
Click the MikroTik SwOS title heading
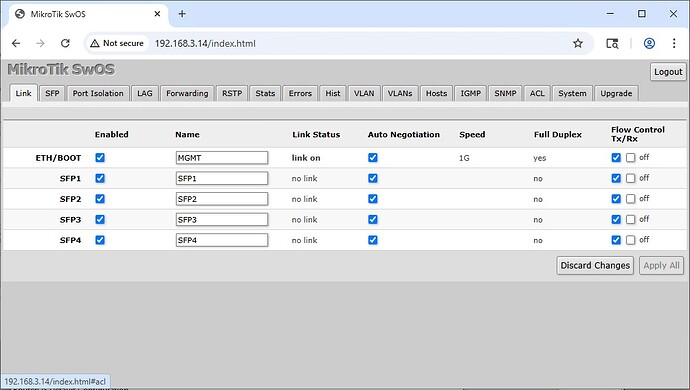[61, 70]
